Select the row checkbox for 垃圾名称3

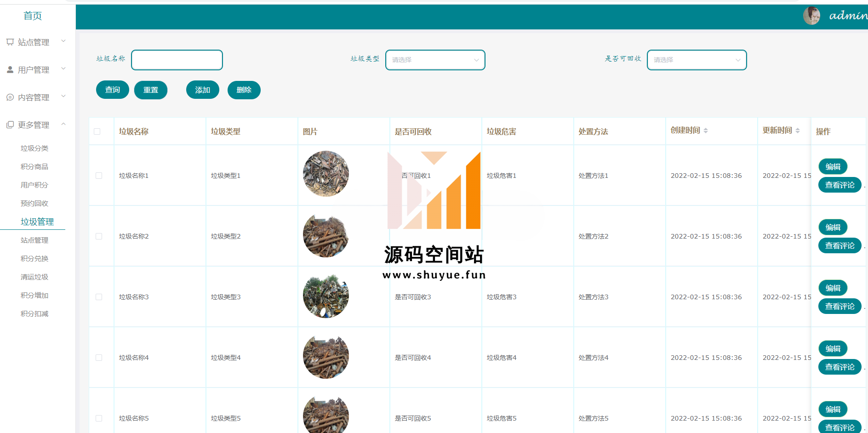(99, 297)
